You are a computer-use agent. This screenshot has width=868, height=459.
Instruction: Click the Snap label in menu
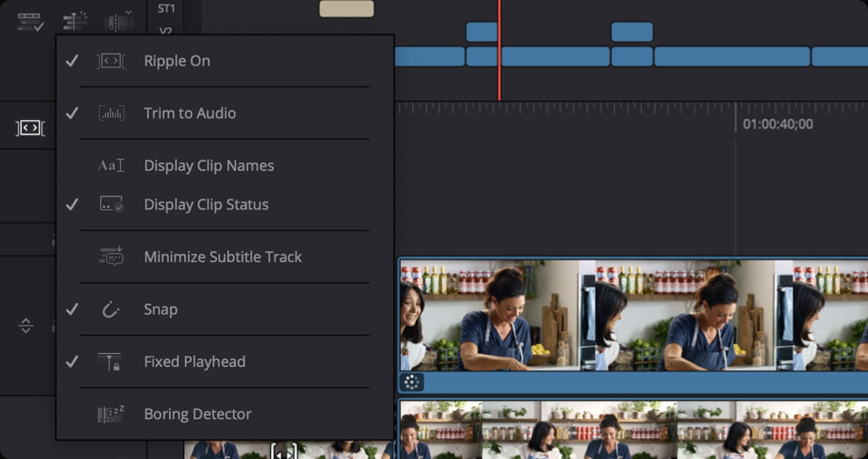click(160, 309)
